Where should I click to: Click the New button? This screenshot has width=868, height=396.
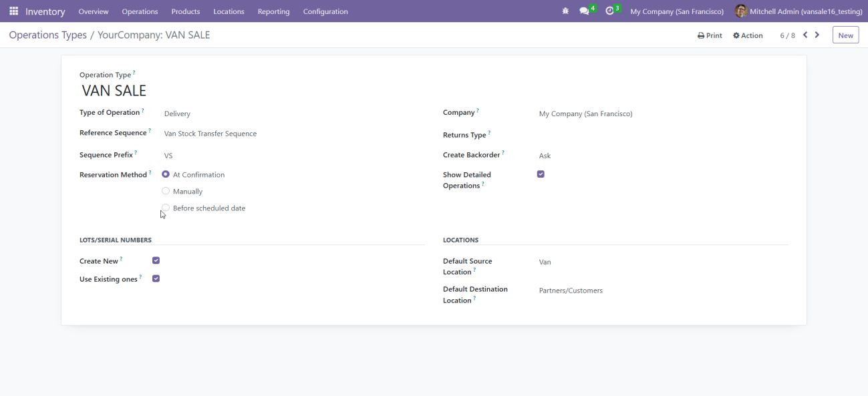845,35
